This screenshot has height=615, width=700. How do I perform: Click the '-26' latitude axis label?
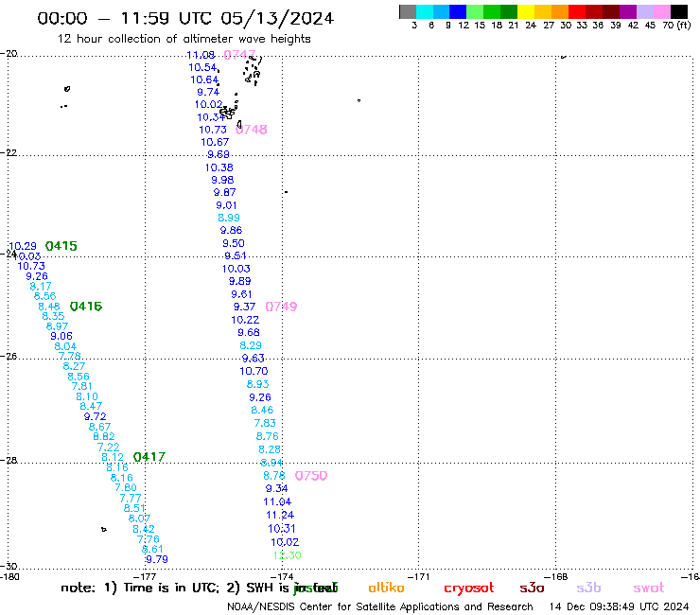click(x=9, y=357)
